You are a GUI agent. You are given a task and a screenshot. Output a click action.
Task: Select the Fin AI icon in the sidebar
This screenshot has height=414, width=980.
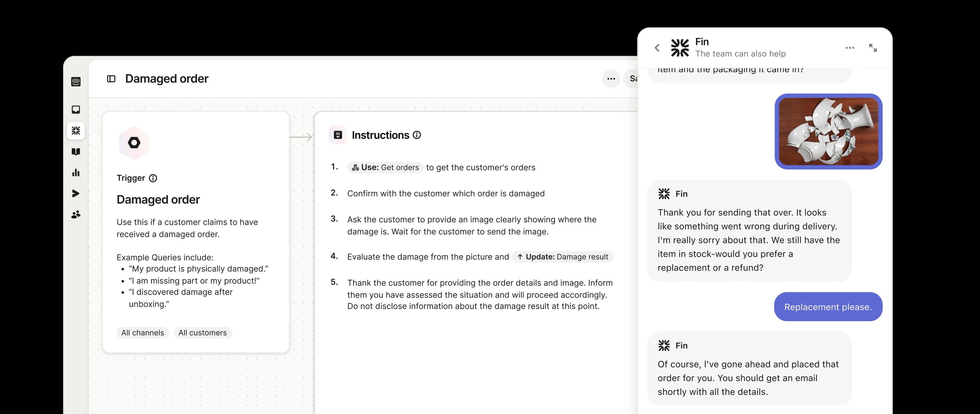[76, 131]
